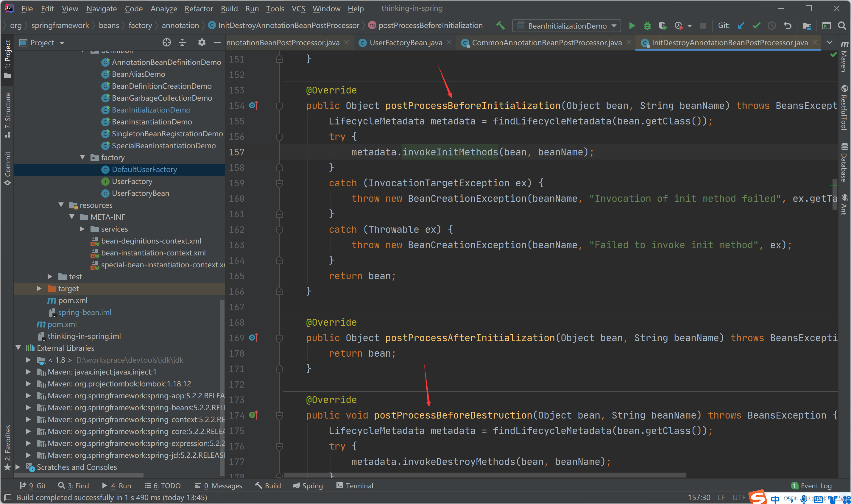Viewport: 851px width, 504px height.
Task: Click the Run button to execute
Action: click(632, 26)
